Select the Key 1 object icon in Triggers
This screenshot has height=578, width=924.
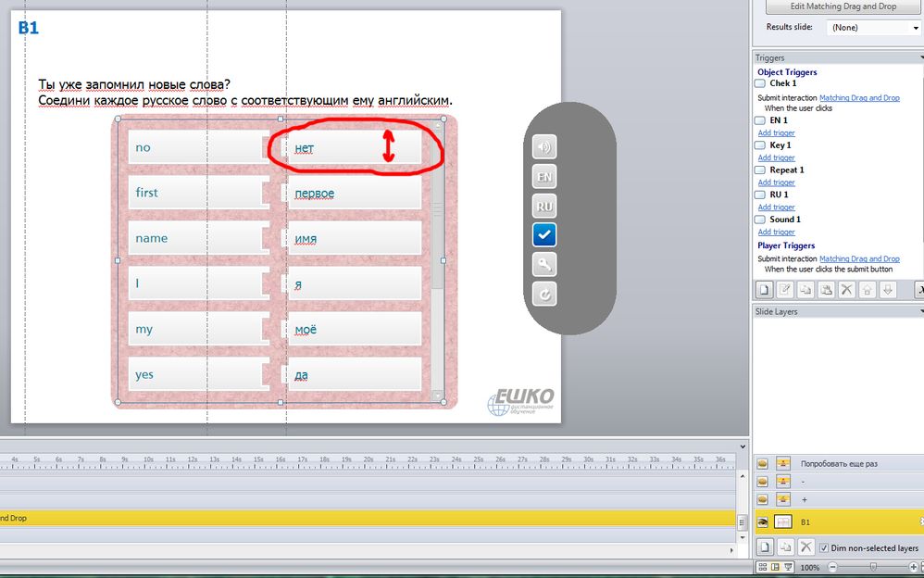[x=760, y=145]
